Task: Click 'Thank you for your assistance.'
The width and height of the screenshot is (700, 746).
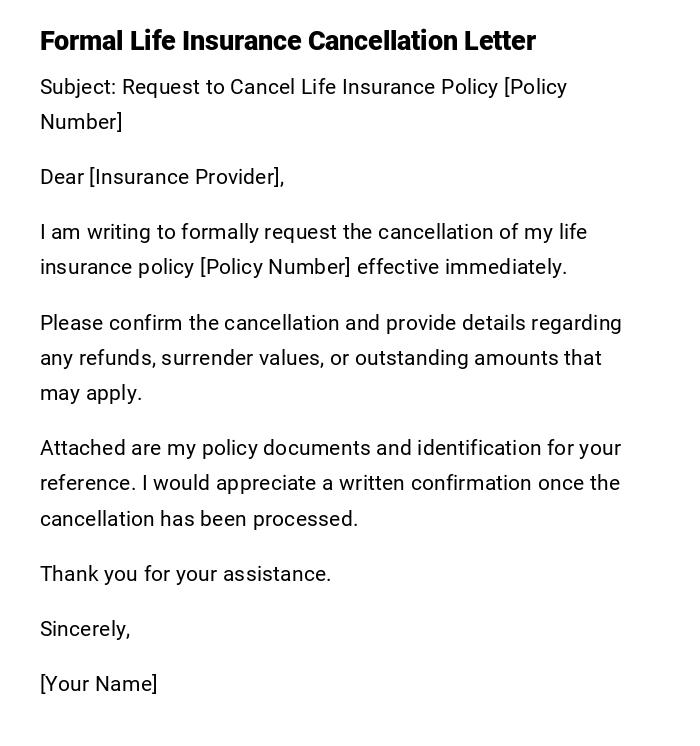Action: point(185,574)
